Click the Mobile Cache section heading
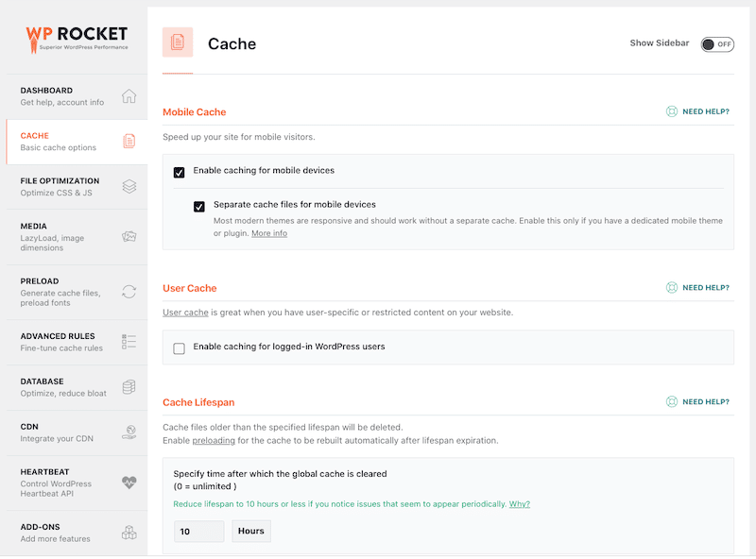Viewport: 756px width, 559px height. coord(195,112)
